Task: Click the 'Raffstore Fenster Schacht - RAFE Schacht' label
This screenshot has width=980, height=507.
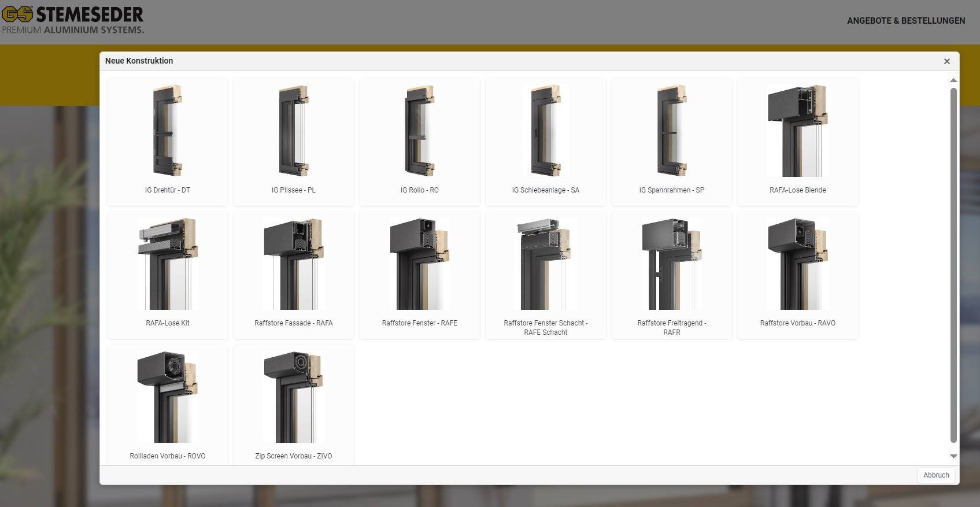Action: (546, 328)
